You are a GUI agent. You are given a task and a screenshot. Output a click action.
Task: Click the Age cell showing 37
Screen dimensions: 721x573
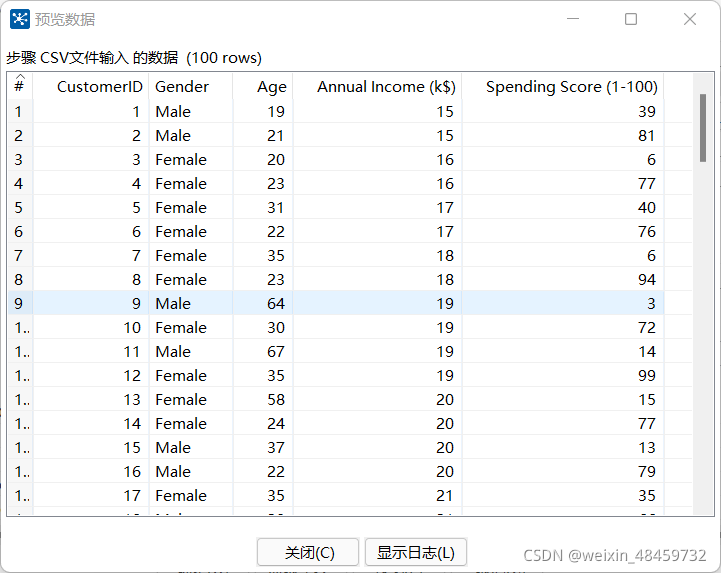tap(263, 447)
